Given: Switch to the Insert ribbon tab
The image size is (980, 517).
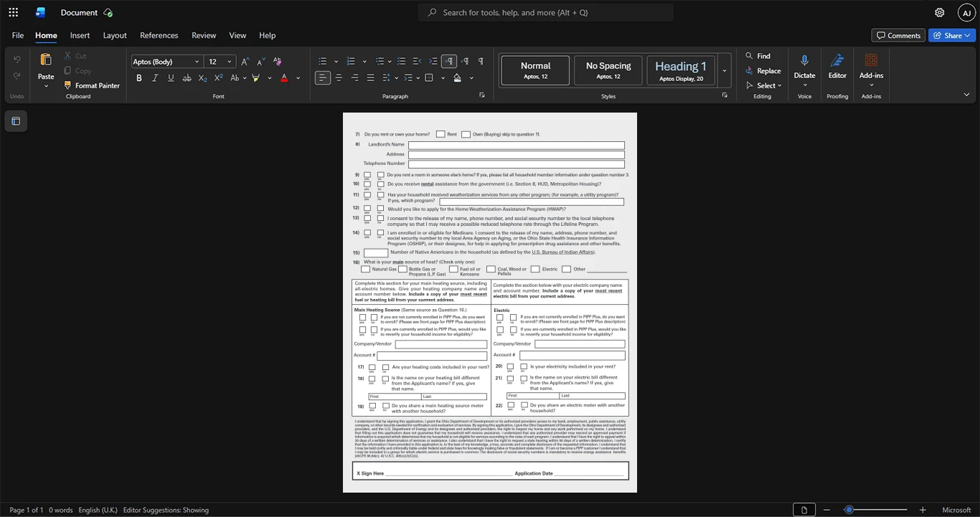Looking at the screenshot, I should (x=80, y=35).
